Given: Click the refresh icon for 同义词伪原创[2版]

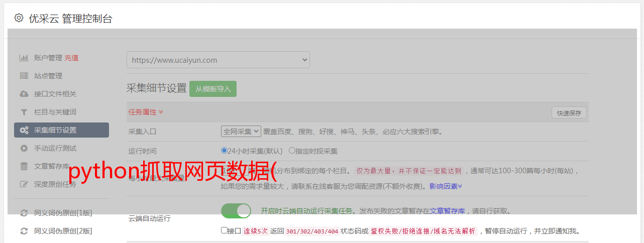Looking at the screenshot, I should click(24, 231).
